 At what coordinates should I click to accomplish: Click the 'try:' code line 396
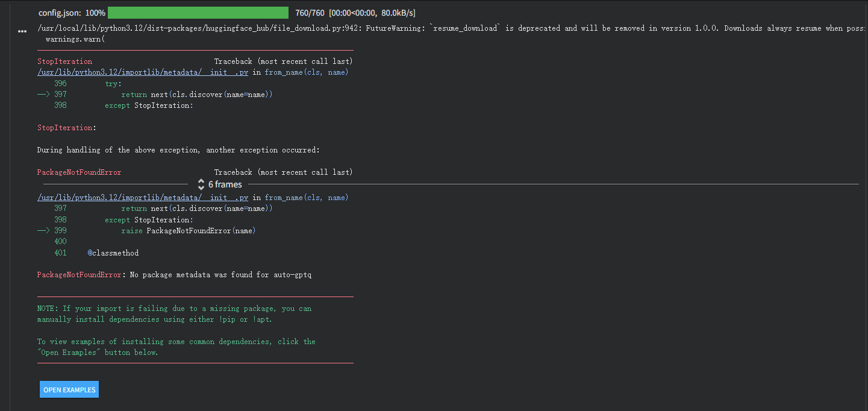(113, 84)
